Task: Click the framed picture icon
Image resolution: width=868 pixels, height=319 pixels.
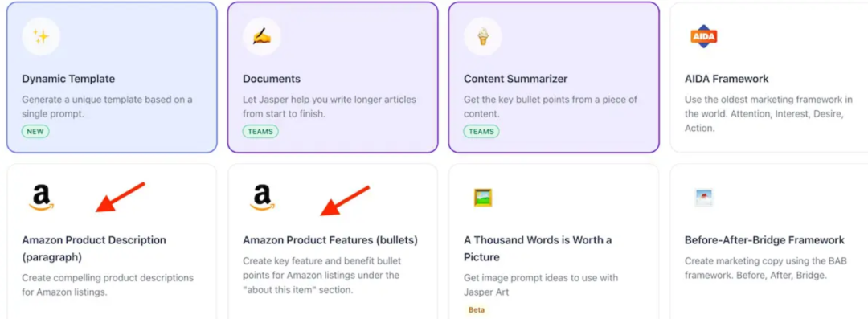Action: pos(483,198)
